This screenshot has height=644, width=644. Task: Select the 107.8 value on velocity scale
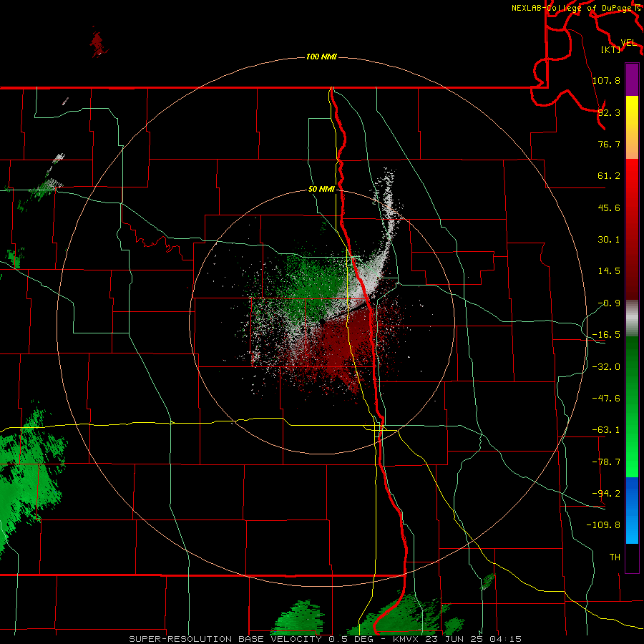pyautogui.click(x=606, y=80)
